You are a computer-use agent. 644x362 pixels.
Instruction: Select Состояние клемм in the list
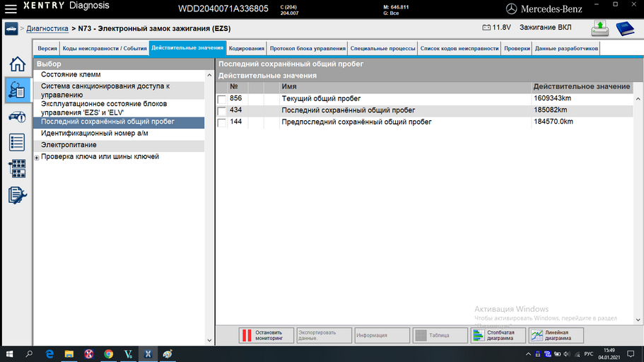point(119,75)
